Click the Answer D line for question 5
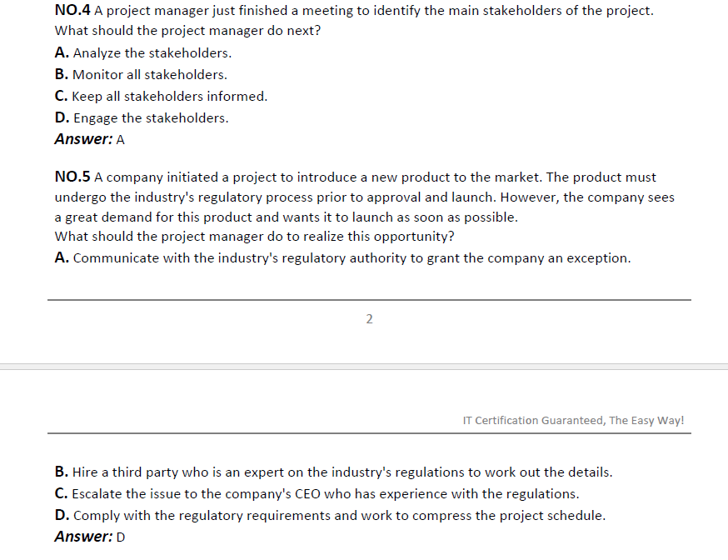728x560 pixels. pos(90,537)
